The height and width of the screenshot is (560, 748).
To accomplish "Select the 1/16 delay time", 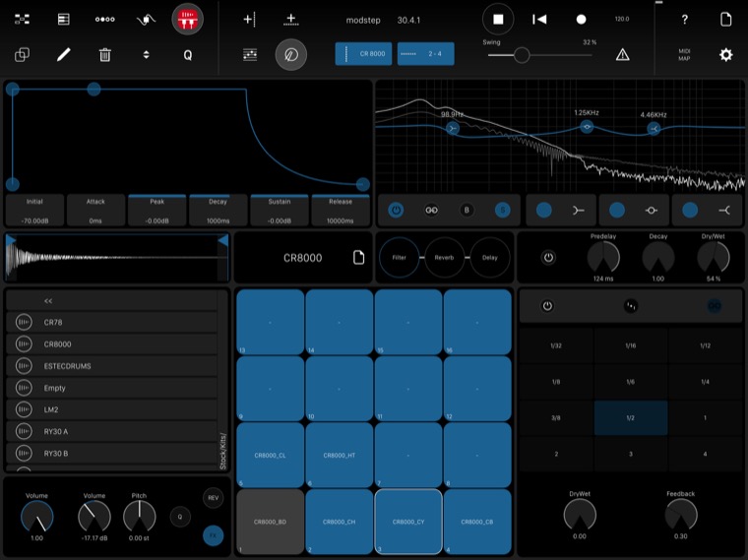I will click(x=631, y=345).
